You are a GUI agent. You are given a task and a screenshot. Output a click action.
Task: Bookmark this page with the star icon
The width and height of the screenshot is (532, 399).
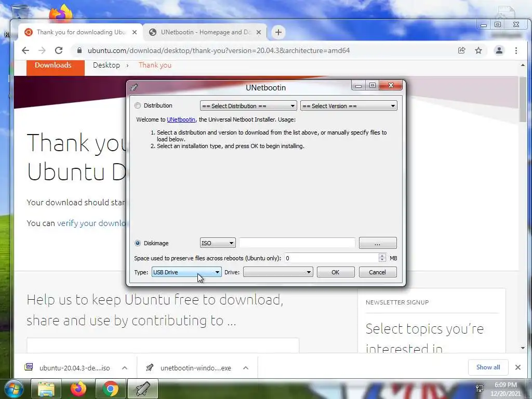pyautogui.click(x=478, y=50)
